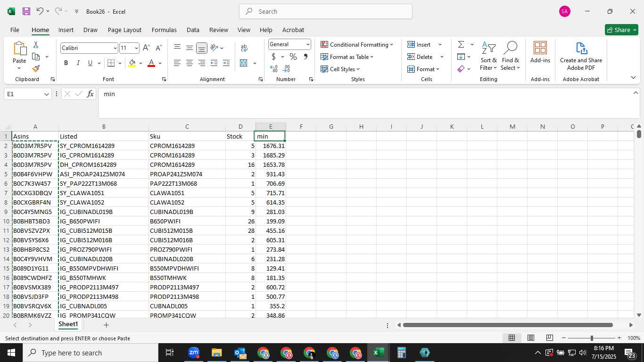Open the Find & Select dropdown

pyautogui.click(x=511, y=56)
